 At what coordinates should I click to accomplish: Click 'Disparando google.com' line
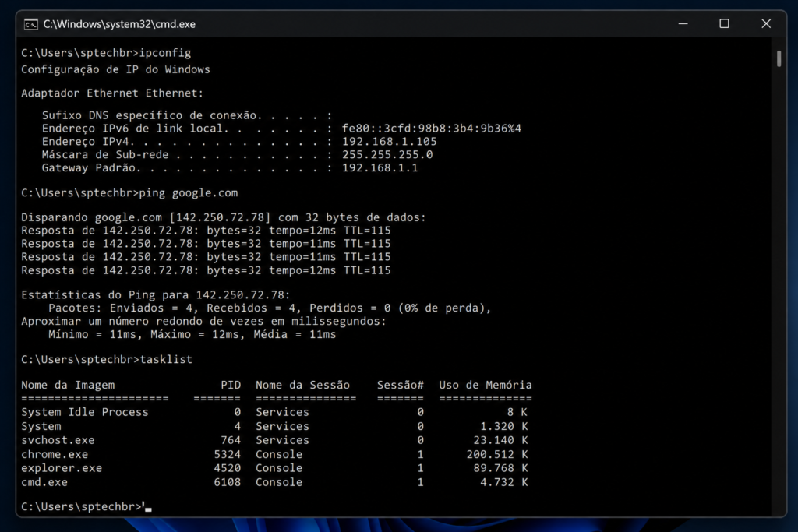tap(224, 217)
